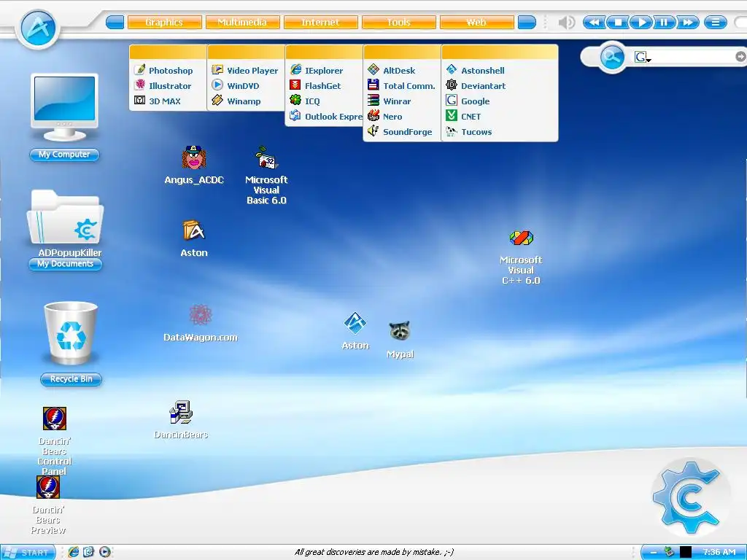Open the Tools tab
The height and width of the screenshot is (560, 747).
coord(399,23)
